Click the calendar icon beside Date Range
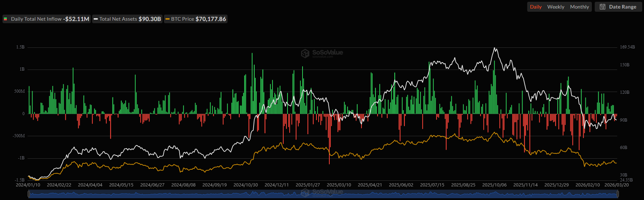The height and width of the screenshot is (200, 644). [603, 7]
